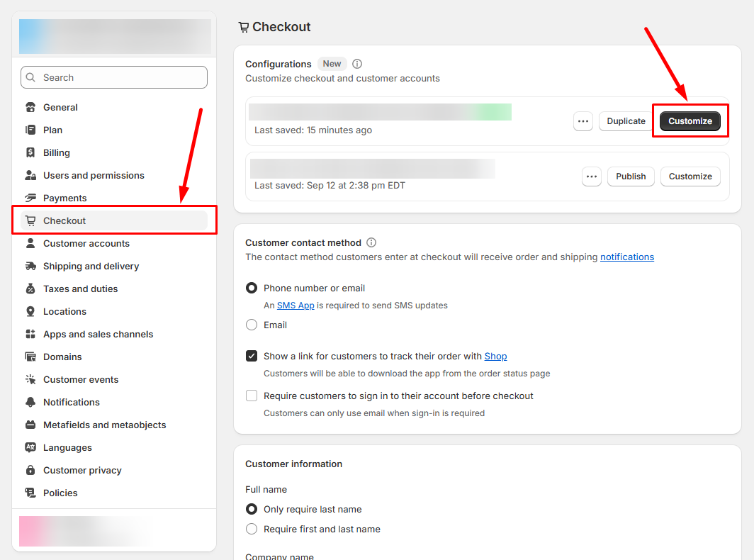Click the Customer privacy lock icon
The image size is (754, 560).
click(x=30, y=471)
